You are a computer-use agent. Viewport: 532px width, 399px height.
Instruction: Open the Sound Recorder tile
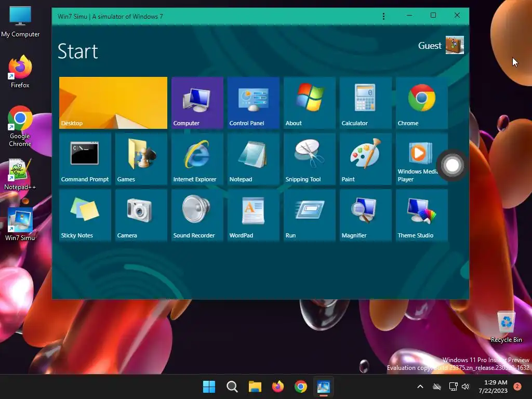tap(197, 215)
